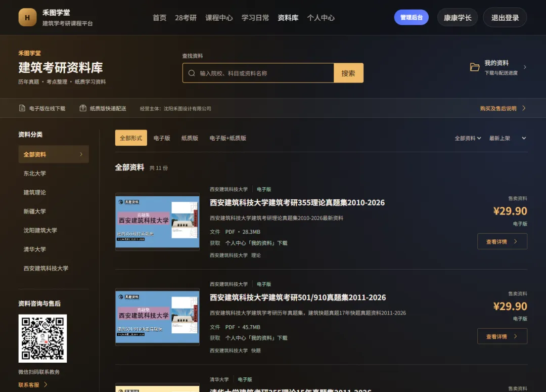Click the 纸质版快递配送 label

(108, 108)
